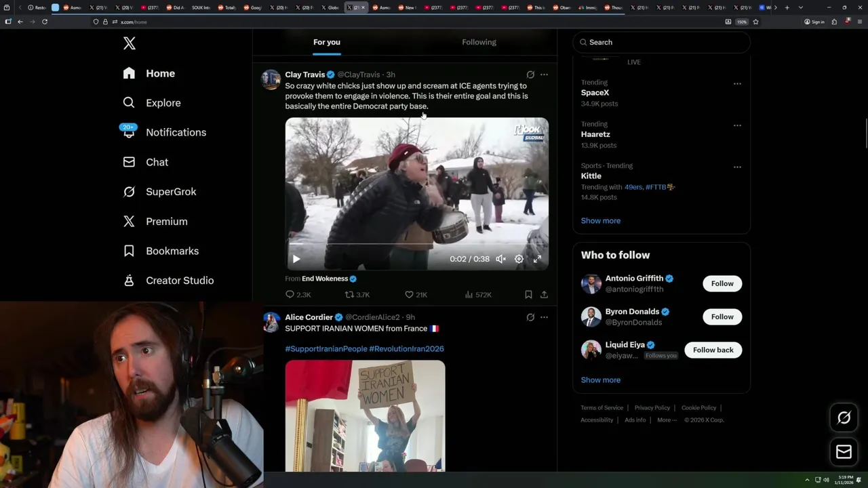This screenshot has height=488, width=868.
Task: Open Haaretz trending topic
Action: [595, 134]
